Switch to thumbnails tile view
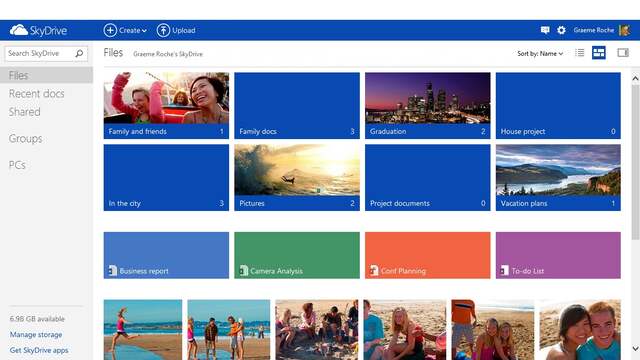The width and height of the screenshot is (640, 360). [599, 53]
